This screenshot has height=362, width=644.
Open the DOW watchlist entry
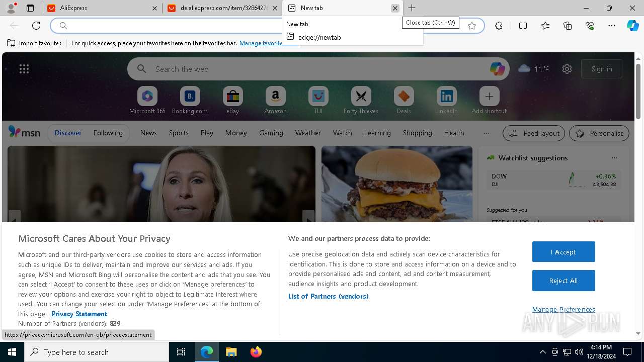pyautogui.click(x=553, y=179)
